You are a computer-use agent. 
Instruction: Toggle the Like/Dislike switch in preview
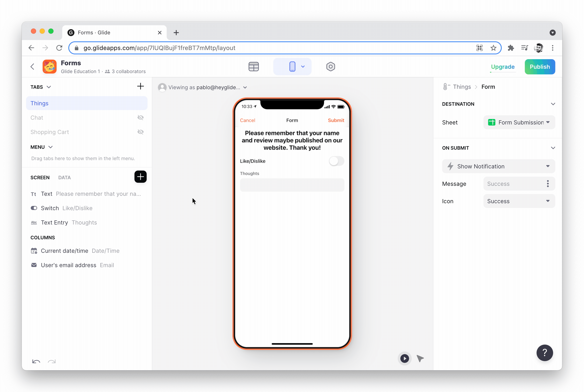click(336, 161)
